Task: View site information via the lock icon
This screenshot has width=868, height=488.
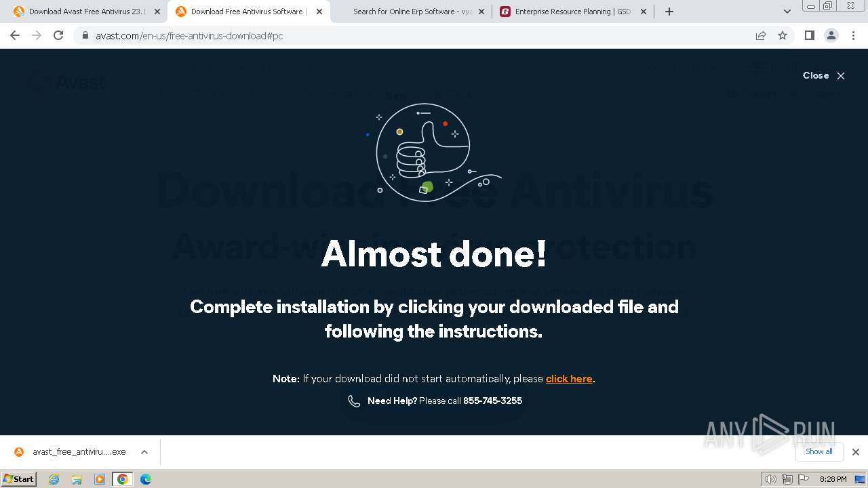Action: click(x=85, y=35)
